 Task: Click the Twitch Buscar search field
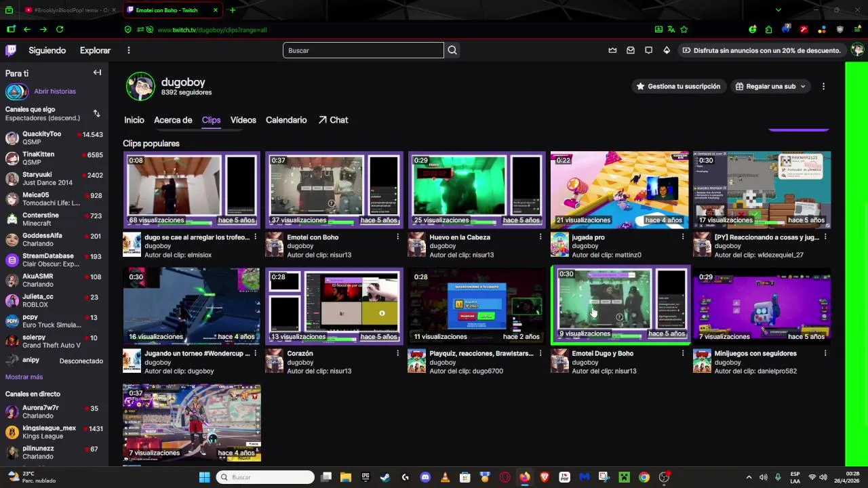363,50
